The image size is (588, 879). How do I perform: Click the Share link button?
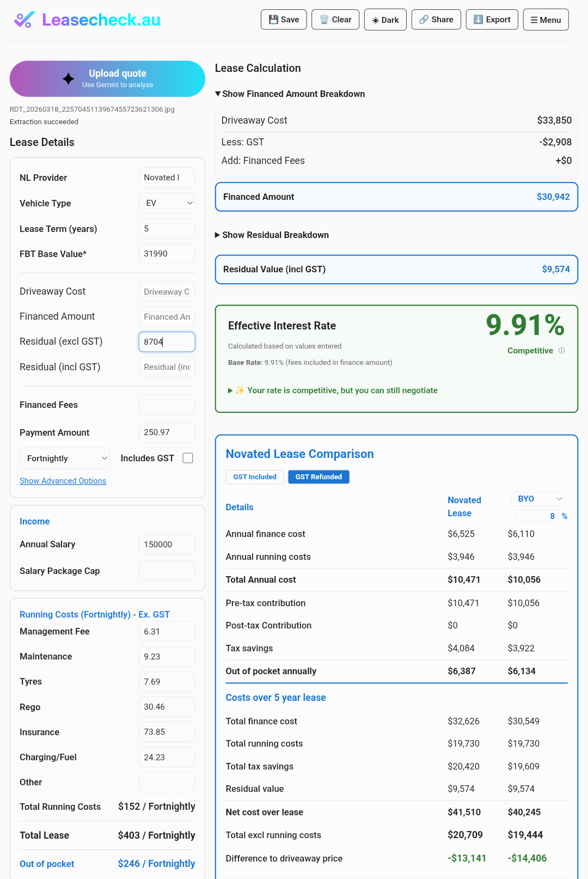click(436, 20)
